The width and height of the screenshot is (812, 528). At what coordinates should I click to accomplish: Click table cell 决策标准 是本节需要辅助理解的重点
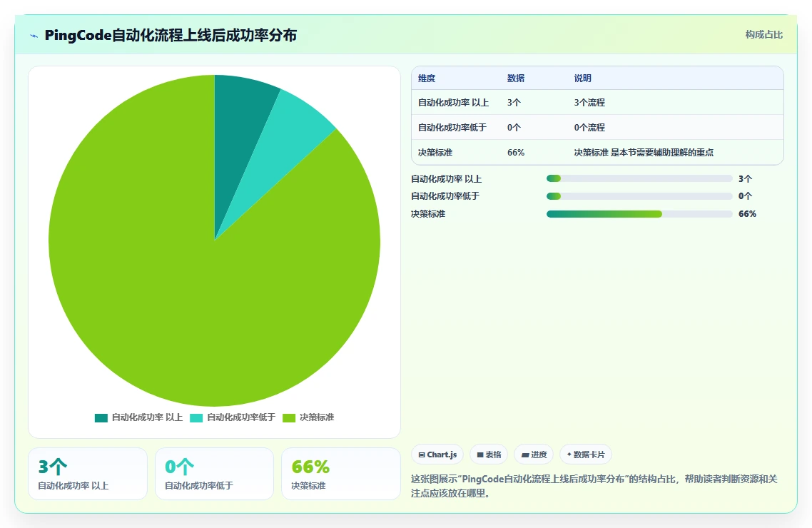644,152
